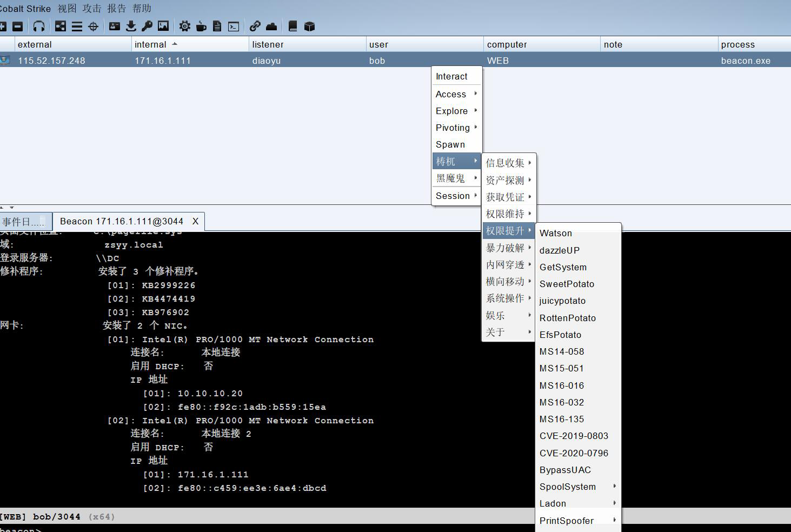Switch to the Pivot Graph view icon
The height and width of the screenshot is (532, 791).
coord(61,26)
